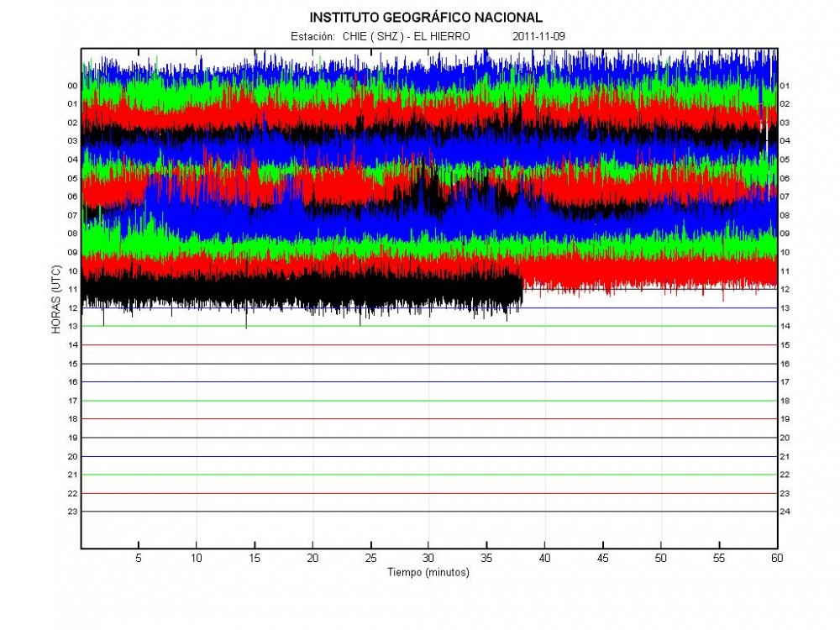
Task: Click right-axis hour label 01
Action: [x=785, y=86]
